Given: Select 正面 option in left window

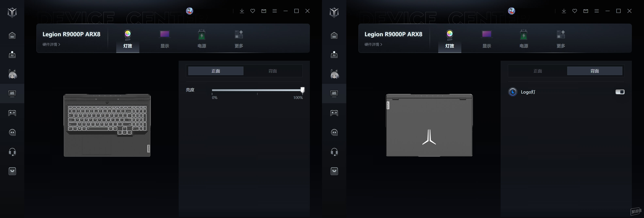Looking at the screenshot, I should point(216,71).
